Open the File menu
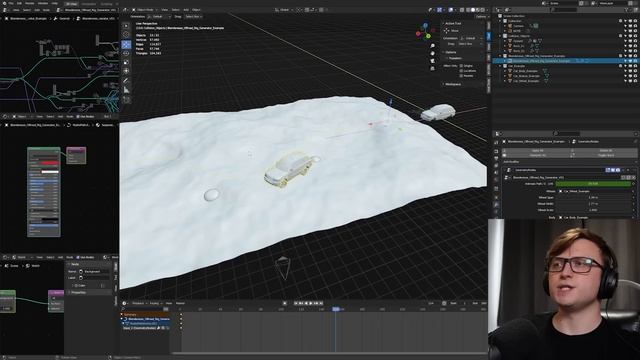This screenshot has width=640, height=360. (10, 3)
